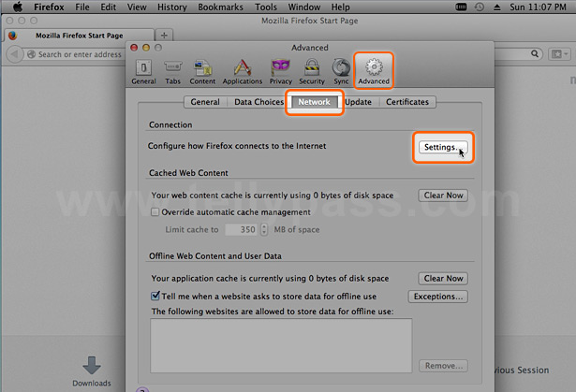Viewport: 576px width, 392px height.
Task: Minimize the Advanced preferences window
Action: click(146, 48)
